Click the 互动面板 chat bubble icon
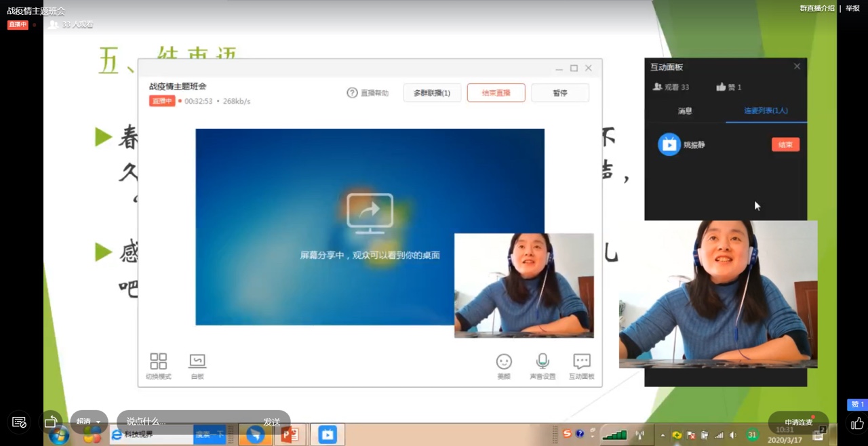This screenshot has width=868, height=446. pyautogui.click(x=581, y=362)
